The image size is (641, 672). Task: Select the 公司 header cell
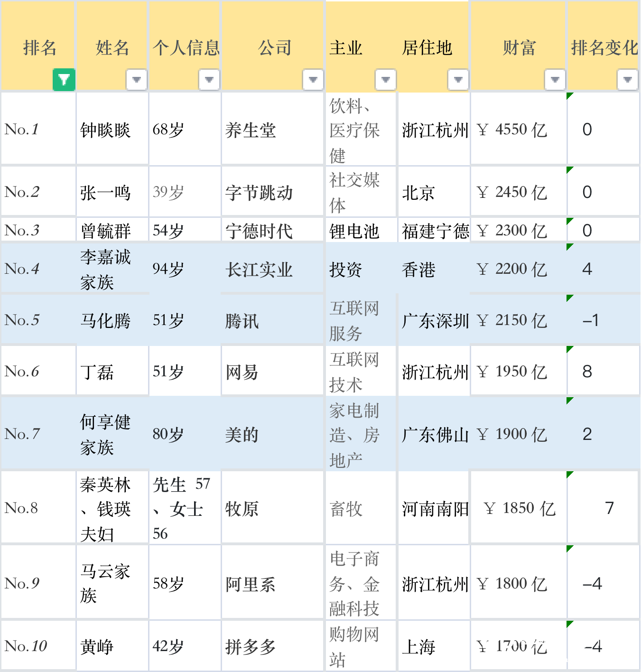[273, 46]
